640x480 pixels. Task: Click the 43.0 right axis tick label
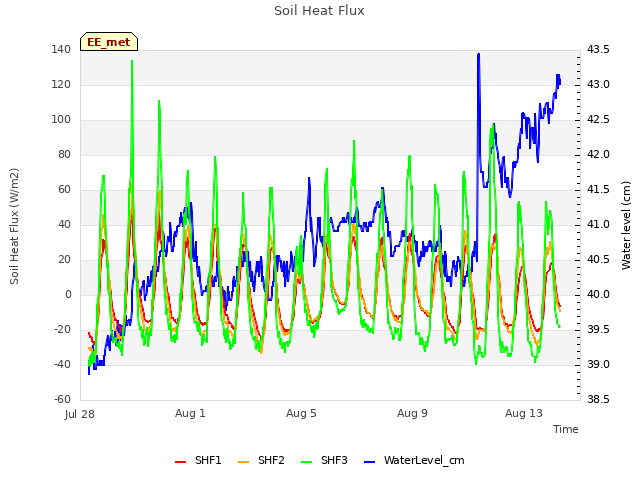598,85
